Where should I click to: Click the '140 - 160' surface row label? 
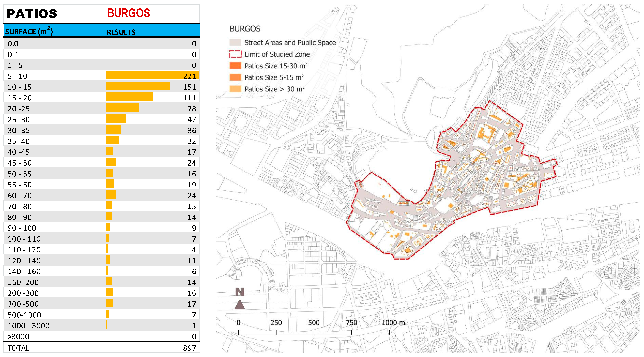click(24, 272)
